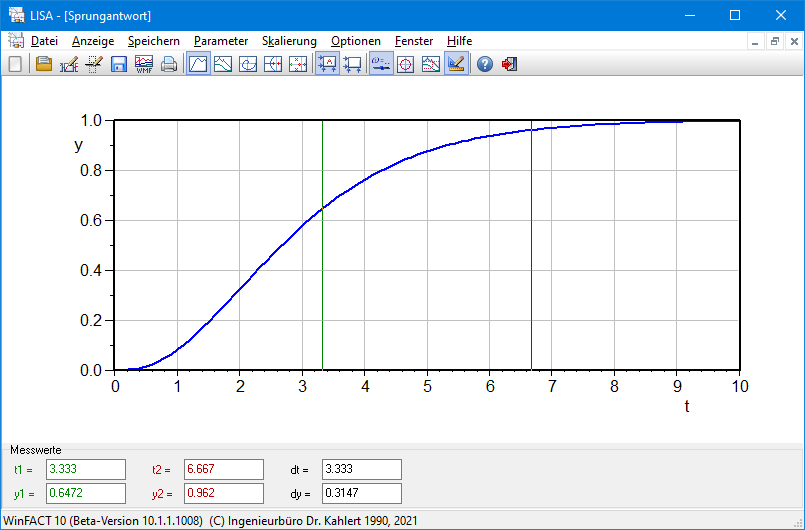Viewport: 805px width, 530px height.
Task: Click the red crosshair target icon
Action: click(x=406, y=64)
